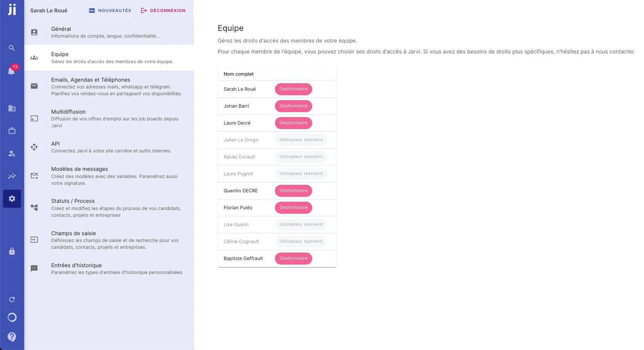The width and height of the screenshot is (644, 350).
Task: Click the lock icon in the sidebar
Action: coord(12,251)
